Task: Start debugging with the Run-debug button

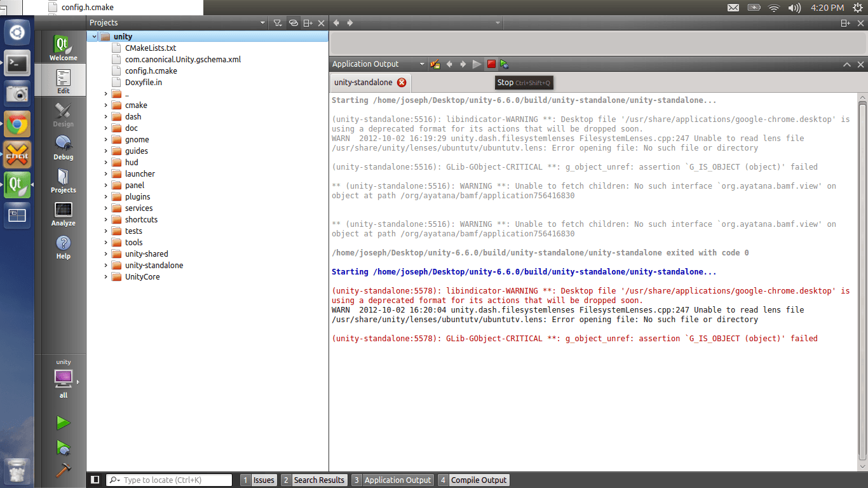Action: 63,447
